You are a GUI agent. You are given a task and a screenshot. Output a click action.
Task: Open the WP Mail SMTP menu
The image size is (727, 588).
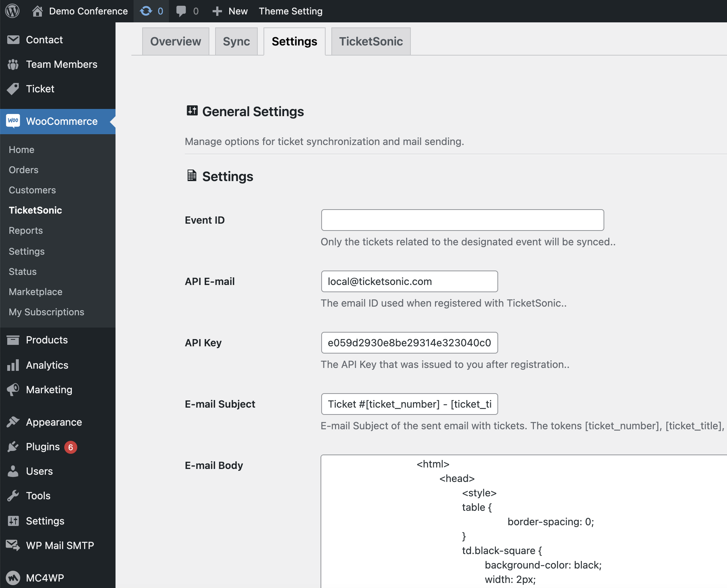(x=60, y=545)
